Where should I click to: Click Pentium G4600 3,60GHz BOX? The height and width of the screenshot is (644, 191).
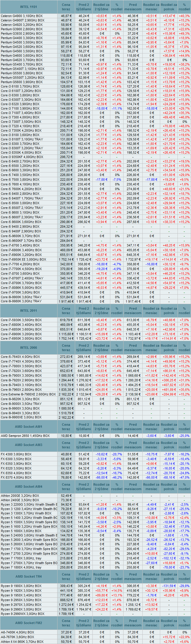tap(22, 56)
